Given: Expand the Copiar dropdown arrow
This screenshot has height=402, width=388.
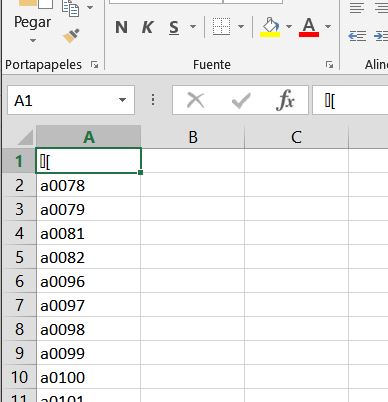Looking at the screenshot, I should 90,7.
